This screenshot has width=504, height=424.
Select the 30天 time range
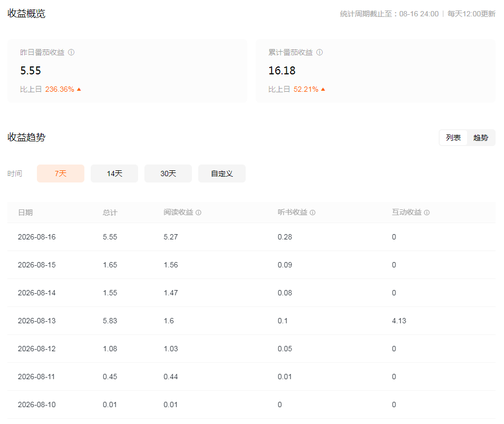click(x=168, y=174)
